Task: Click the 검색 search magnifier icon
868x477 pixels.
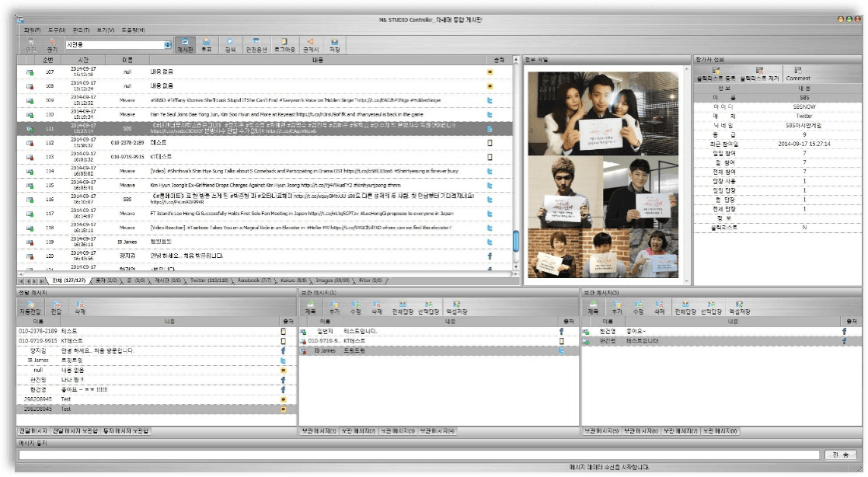Action: click(x=230, y=45)
